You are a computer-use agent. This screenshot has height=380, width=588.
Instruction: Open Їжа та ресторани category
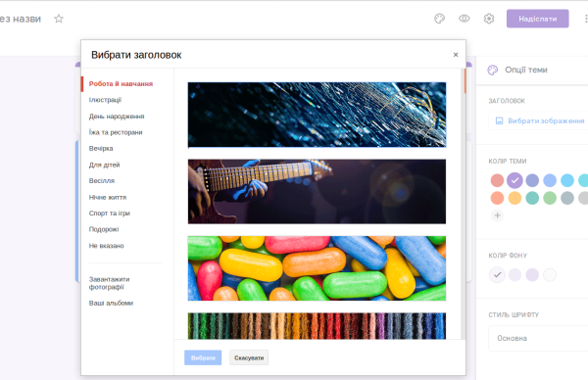pyautogui.click(x=116, y=132)
